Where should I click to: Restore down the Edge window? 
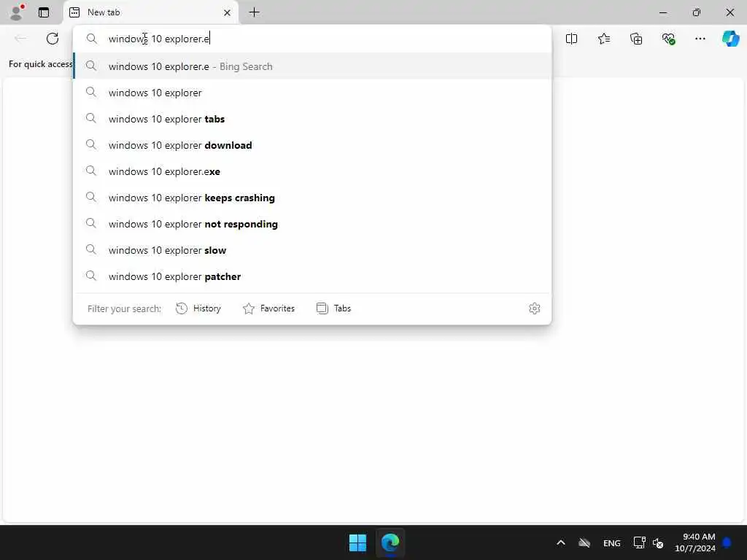pyautogui.click(x=696, y=12)
